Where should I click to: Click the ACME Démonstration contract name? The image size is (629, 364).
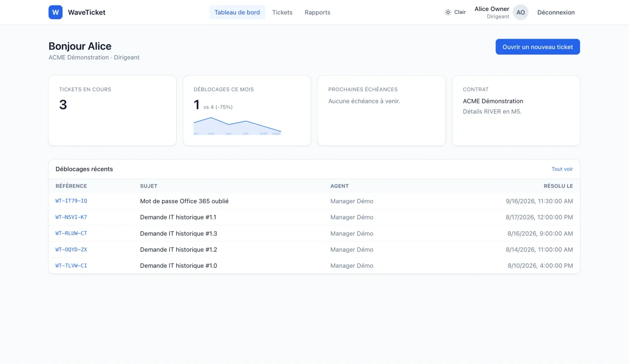pyautogui.click(x=493, y=101)
